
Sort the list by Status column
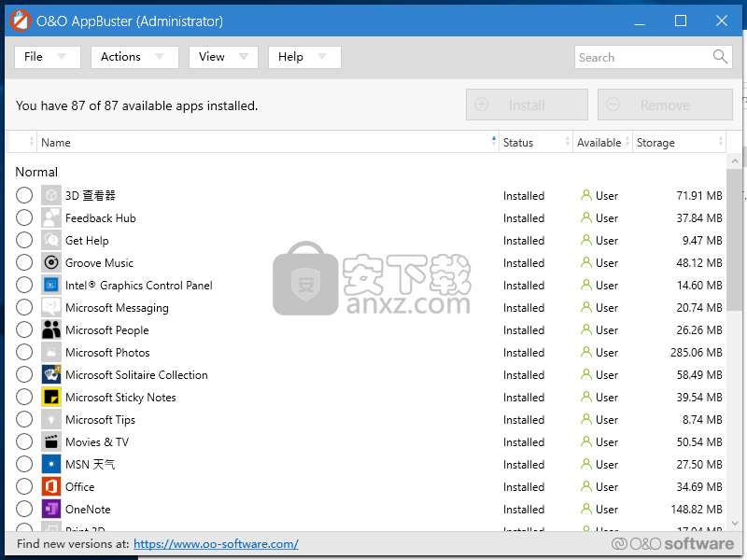(535, 142)
